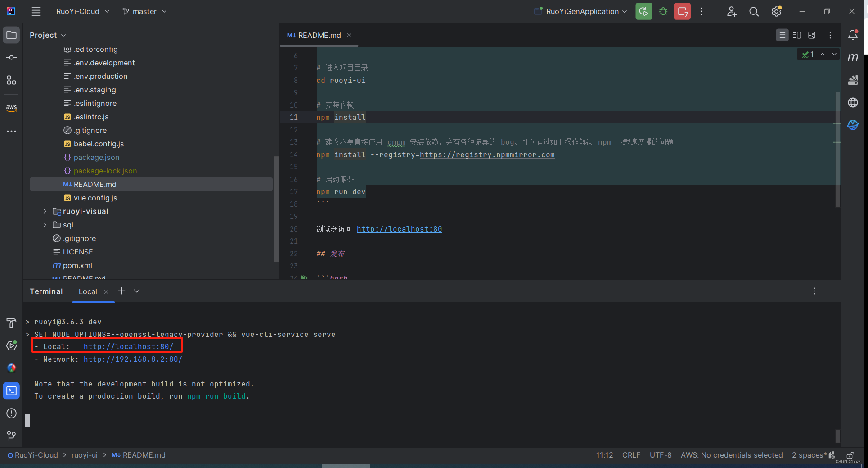The height and width of the screenshot is (468, 868).
Task: Go to next highlighted problem arrow
Action: tap(834, 54)
